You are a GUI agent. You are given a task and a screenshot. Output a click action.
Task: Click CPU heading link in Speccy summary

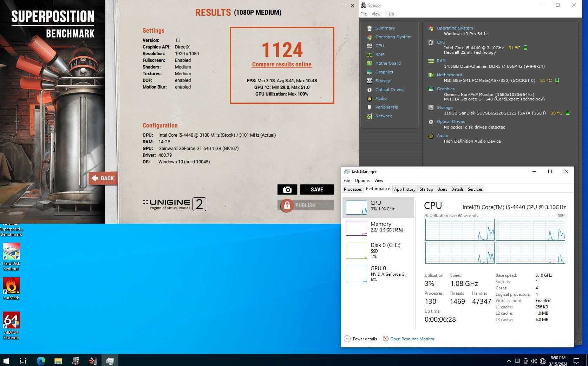441,42
